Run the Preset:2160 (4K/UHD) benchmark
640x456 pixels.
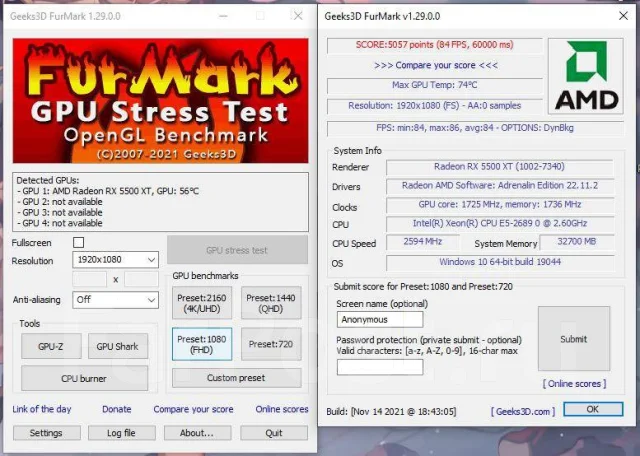[x=202, y=303]
